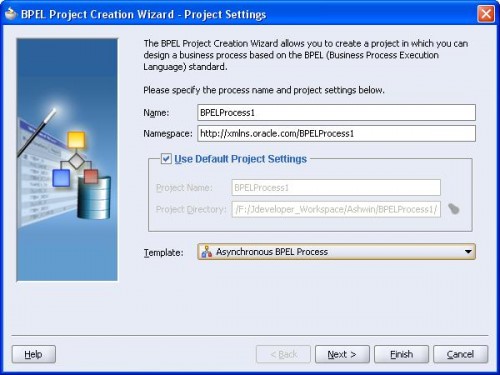Click the disabled Back button

[x=283, y=354]
